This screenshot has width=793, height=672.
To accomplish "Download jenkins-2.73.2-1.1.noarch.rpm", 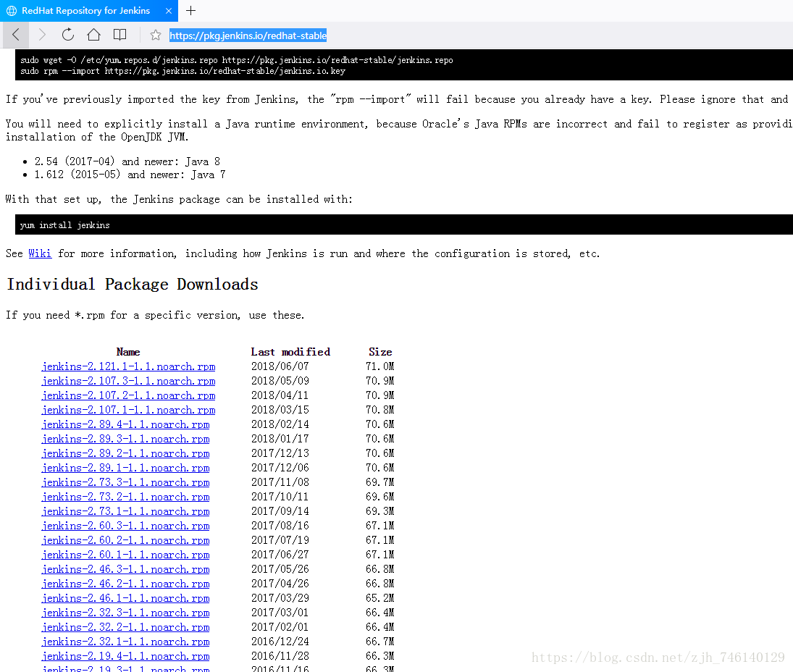I will point(125,497).
